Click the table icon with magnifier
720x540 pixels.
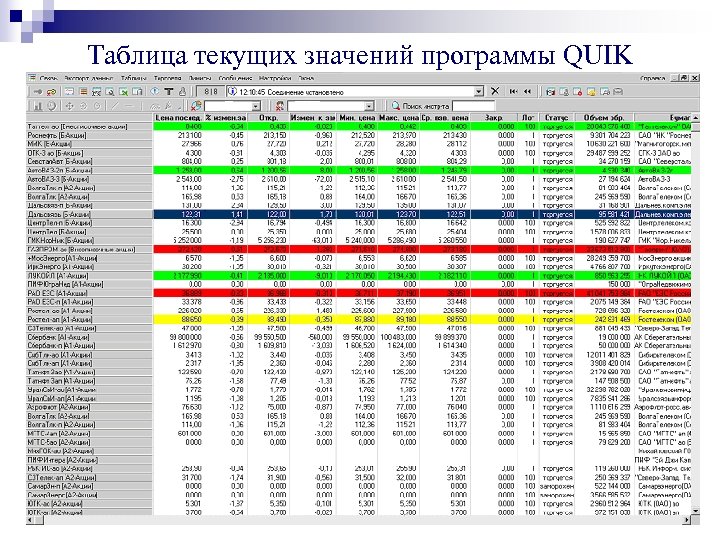click(x=110, y=92)
